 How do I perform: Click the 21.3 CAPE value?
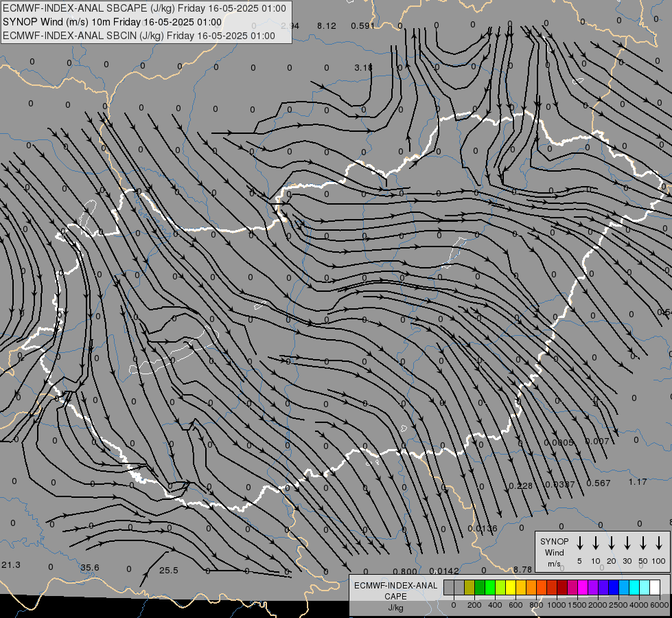point(11,565)
